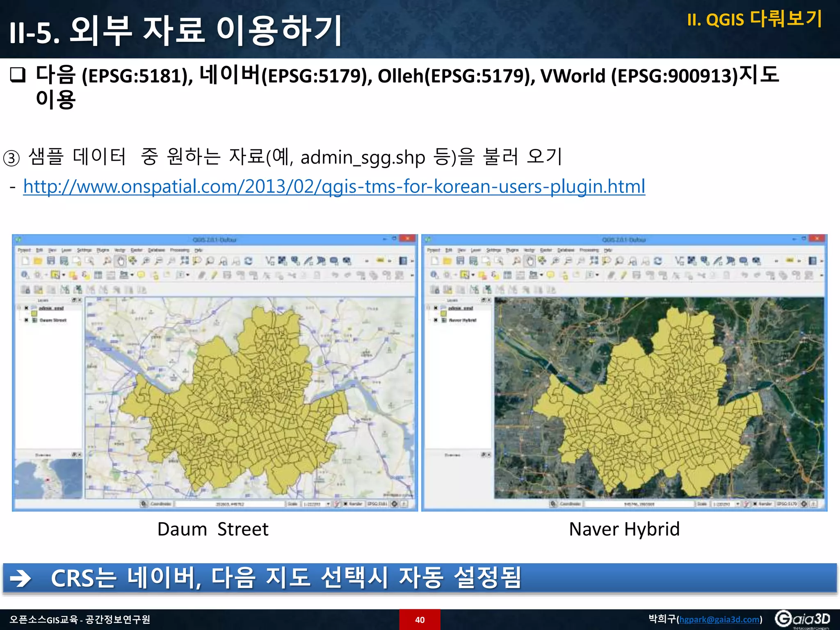
Task: Toggle admin_sgg layer visibility in Naver Hybrid window
Action: (x=436, y=308)
